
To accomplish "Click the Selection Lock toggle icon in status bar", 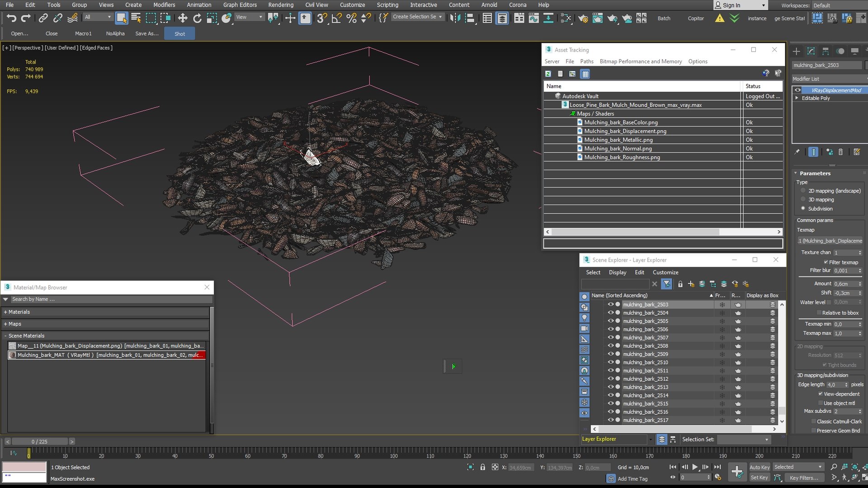I will point(483,467).
